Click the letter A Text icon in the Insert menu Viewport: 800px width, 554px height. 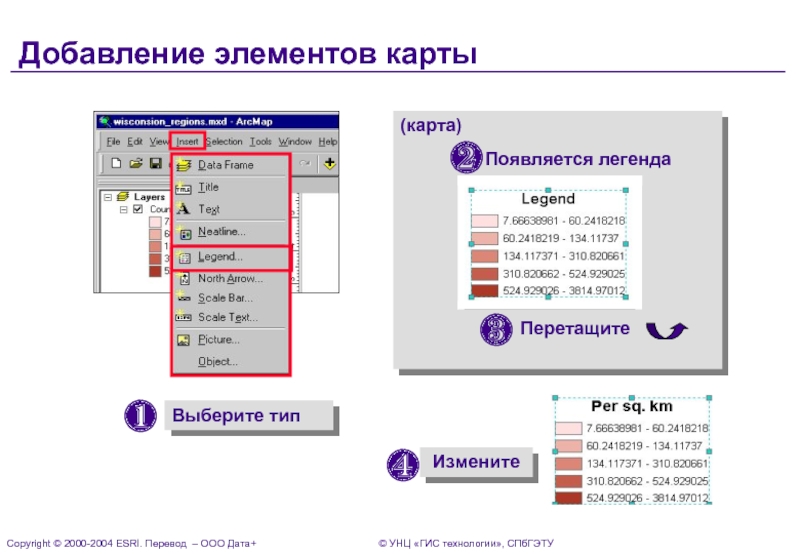tap(183, 209)
